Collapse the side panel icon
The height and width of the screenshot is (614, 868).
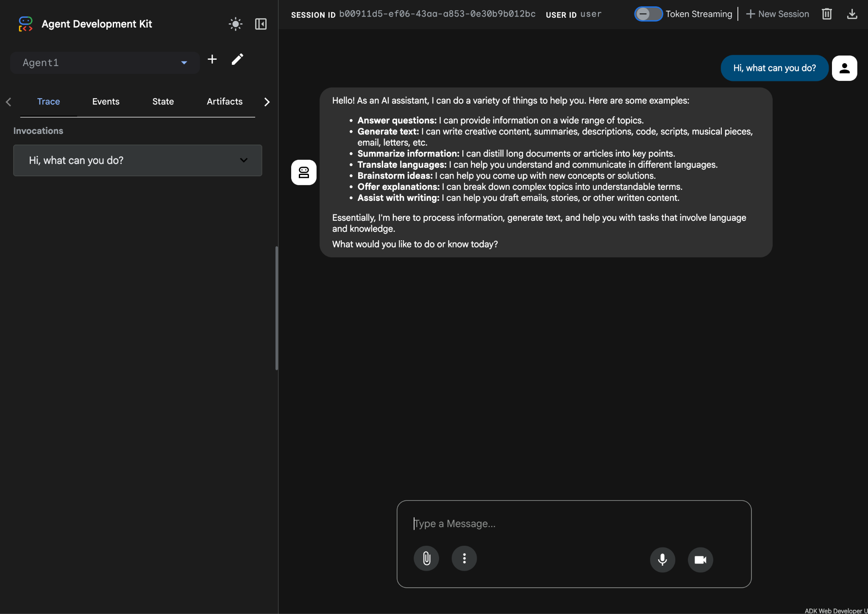(x=261, y=24)
